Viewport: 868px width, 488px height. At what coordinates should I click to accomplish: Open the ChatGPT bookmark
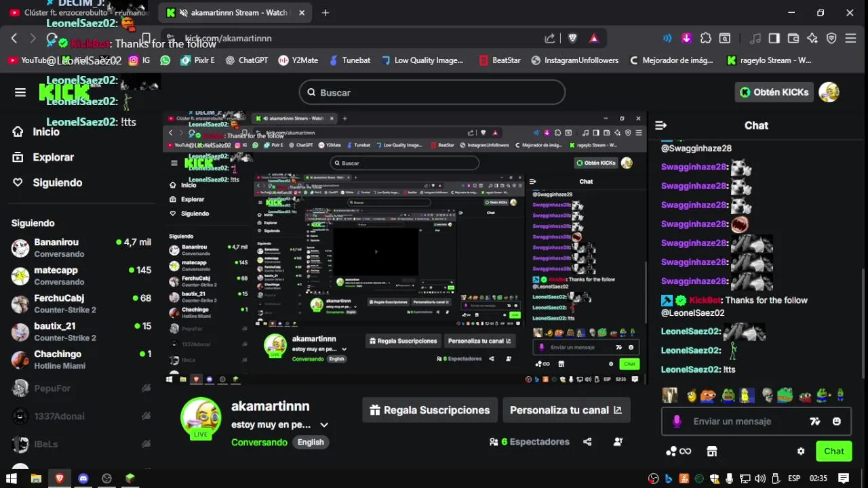[247, 60]
